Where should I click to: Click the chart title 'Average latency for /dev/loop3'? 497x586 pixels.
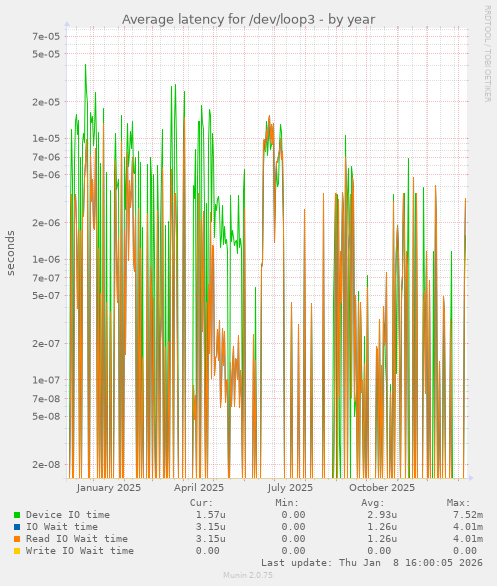219,19
